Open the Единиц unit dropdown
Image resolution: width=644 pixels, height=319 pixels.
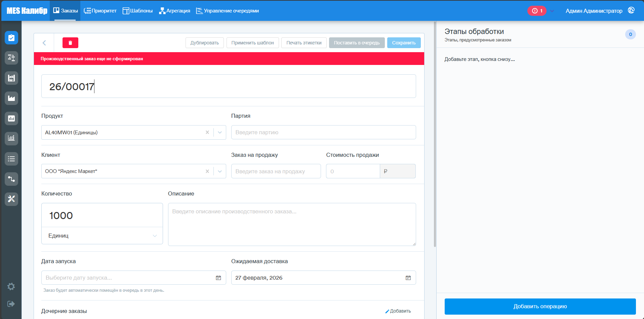pyautogui.click(x=102, y=236)
